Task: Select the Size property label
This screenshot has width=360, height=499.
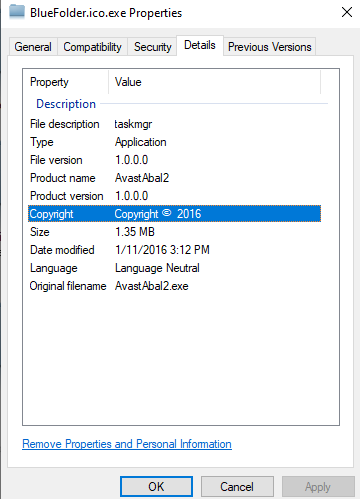Action: [x=40, y=232]
